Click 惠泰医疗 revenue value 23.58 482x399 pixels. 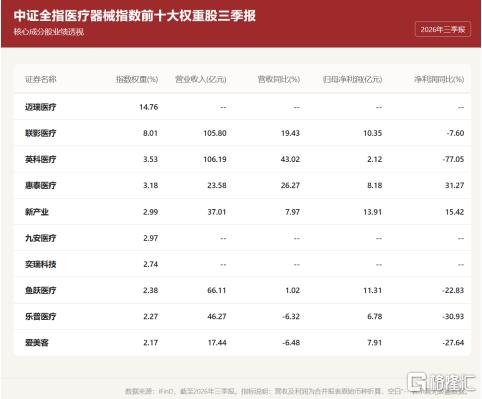(217, 185)
